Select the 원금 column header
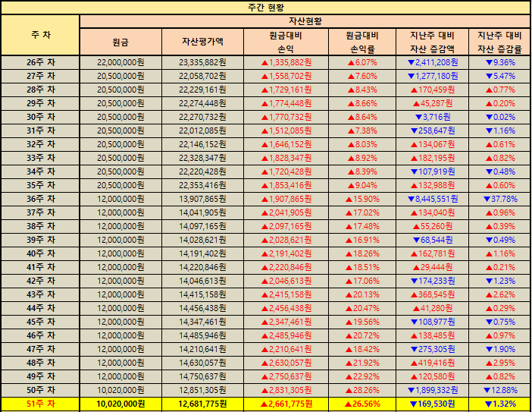This screenshot has width=532, height=412. coord(120,42)
